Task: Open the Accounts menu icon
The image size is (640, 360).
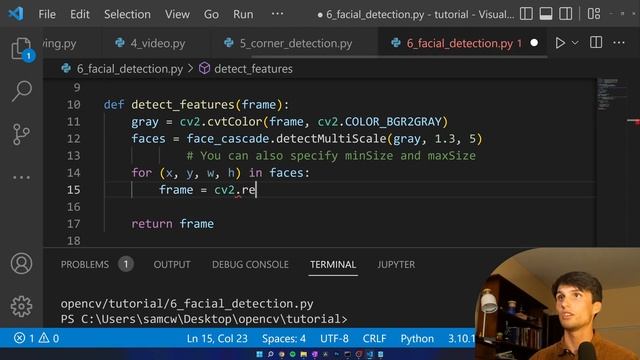Action: (21, 264)
